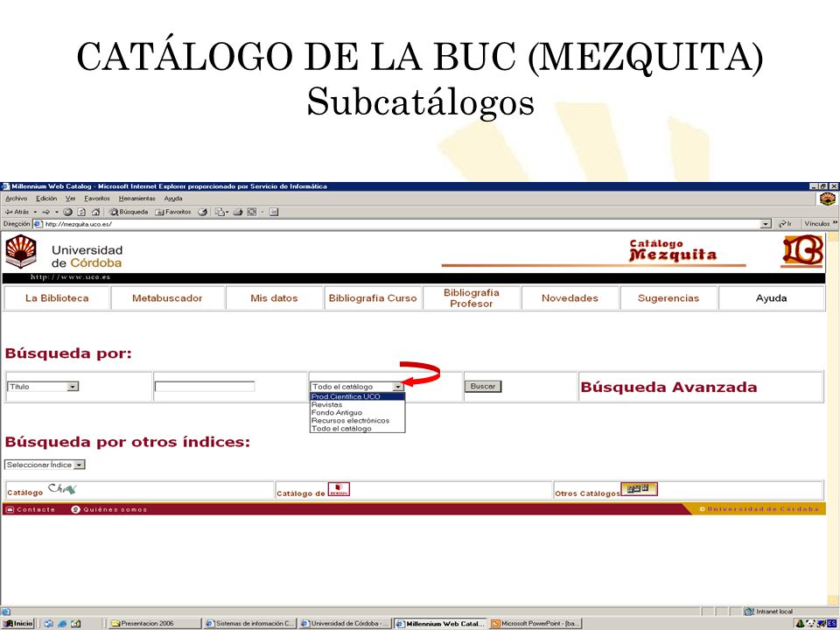Open the Seleccionar Índice dropdown
This screenshot has height=630, width=840.
[45, 465]
